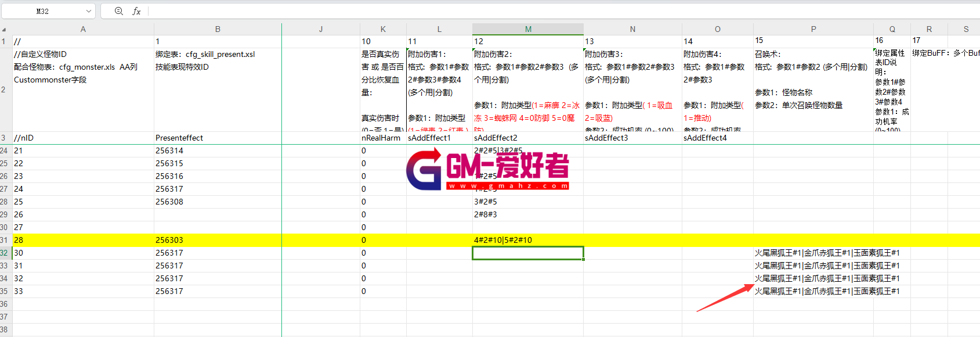Click the nRealHarm cell
Image resolution: width=980 pixels, height=337 pixels.
pyautogui.click(x=383, y=138)
